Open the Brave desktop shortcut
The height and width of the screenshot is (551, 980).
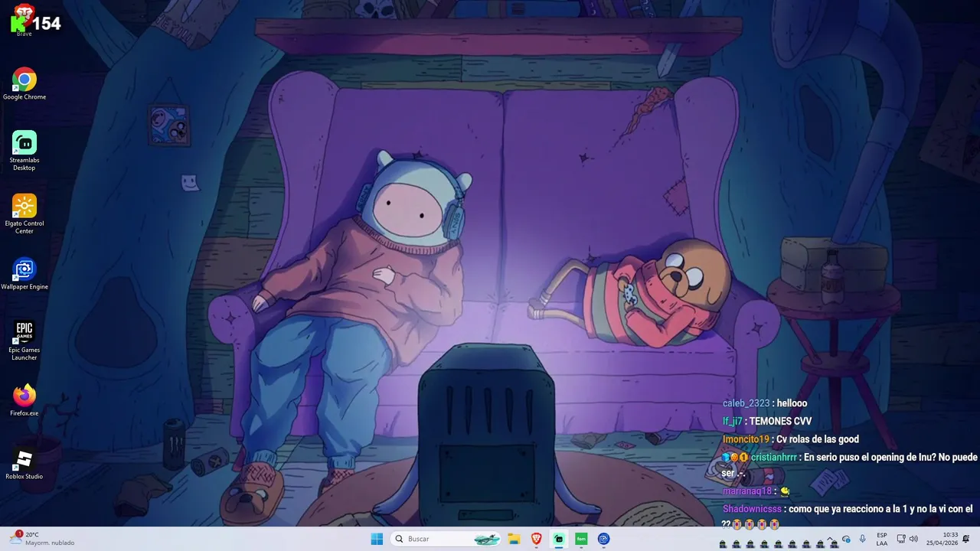[x=24, y=20]
